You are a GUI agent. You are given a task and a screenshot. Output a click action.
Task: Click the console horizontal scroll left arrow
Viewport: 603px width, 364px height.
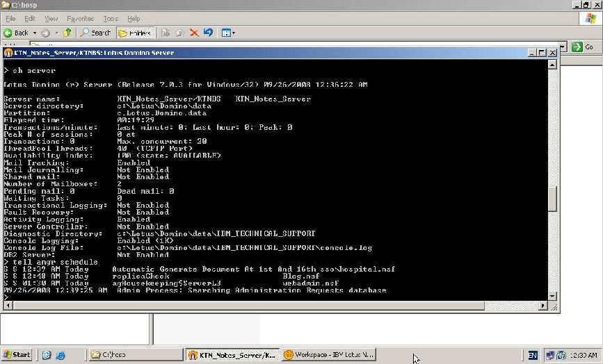(x=8, y=306)
